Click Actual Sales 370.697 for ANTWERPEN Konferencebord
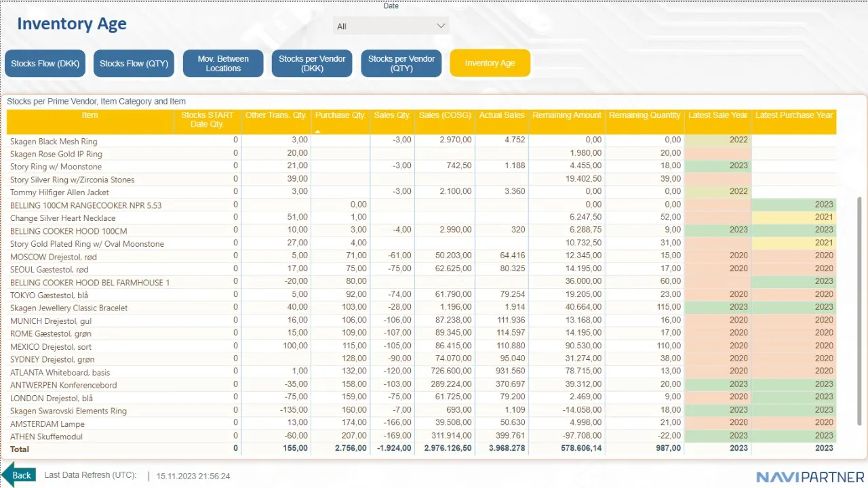This screenshot has width=868, height=488. (511, 385)
